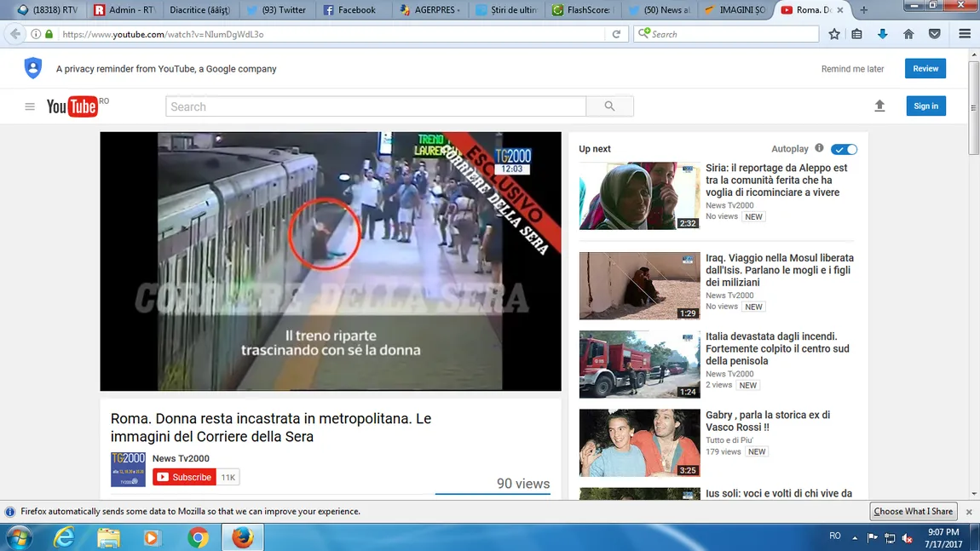Click the Review privacy button

[x=925, y=69]
